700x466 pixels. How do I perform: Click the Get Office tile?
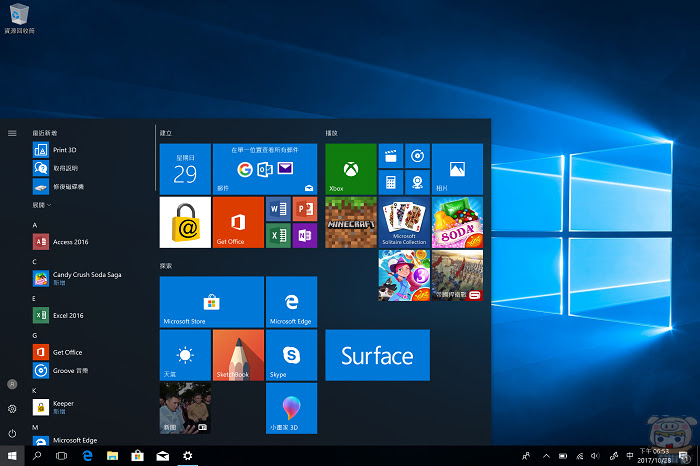(x=238, y=222)
